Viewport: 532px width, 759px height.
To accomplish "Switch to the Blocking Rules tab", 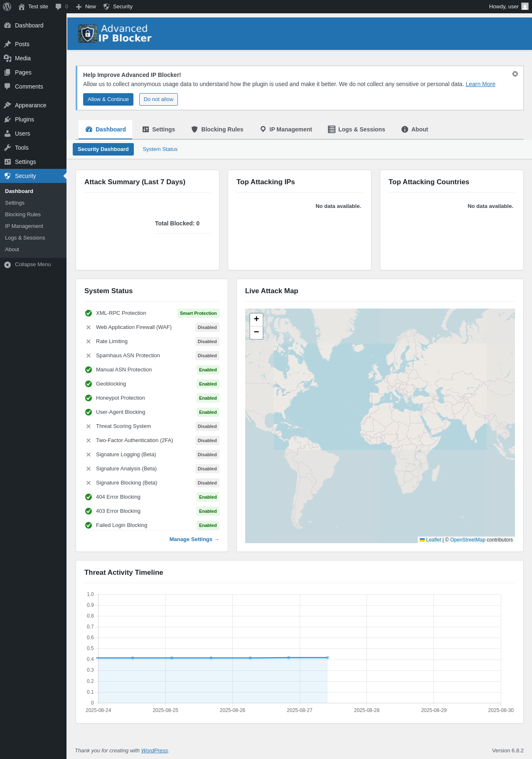I will coord(217,129).
